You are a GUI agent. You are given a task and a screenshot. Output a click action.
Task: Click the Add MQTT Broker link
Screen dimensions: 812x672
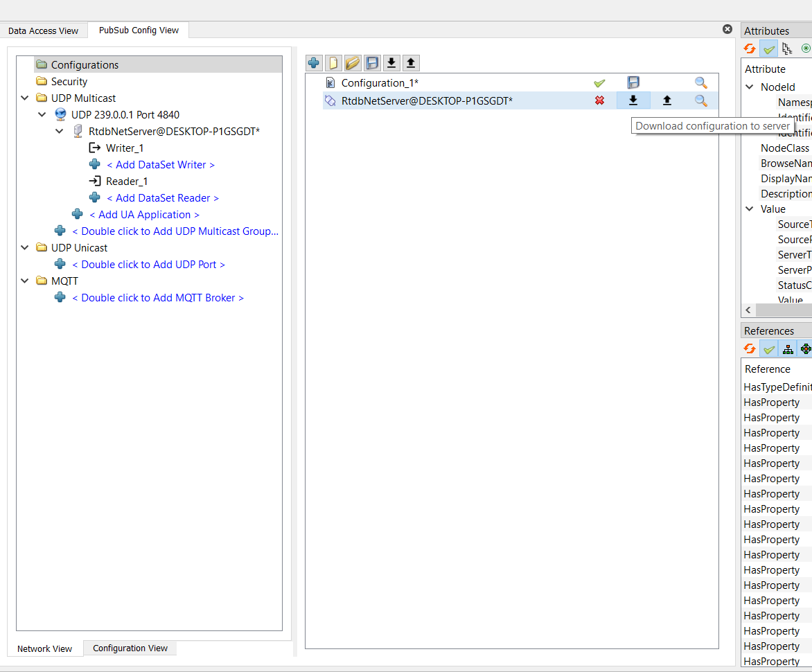pyautogui.click(x=158, y=298)
